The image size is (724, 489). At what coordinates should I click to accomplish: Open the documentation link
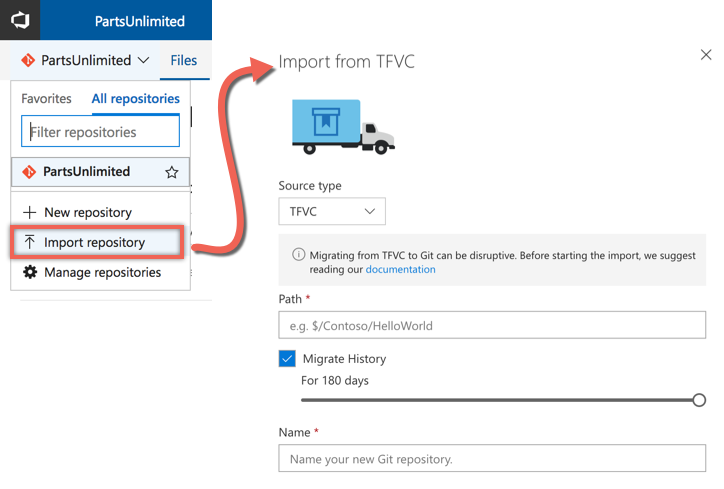pyautogui.click(x=400, y=269)
